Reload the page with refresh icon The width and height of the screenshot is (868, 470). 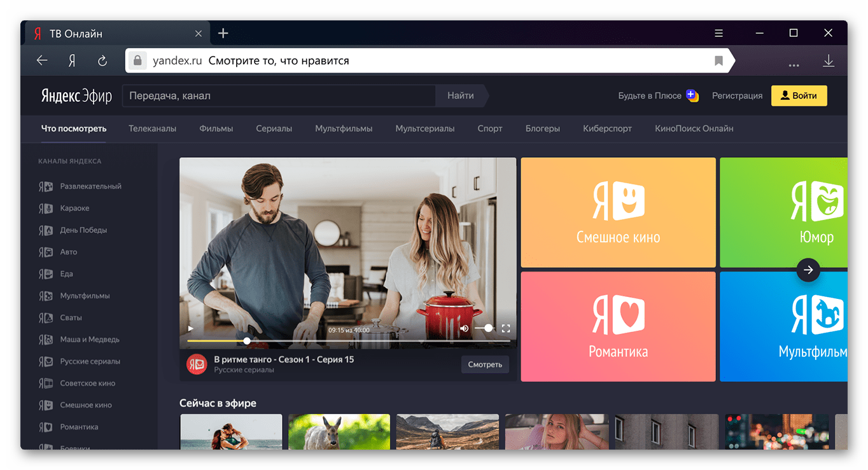102,60
